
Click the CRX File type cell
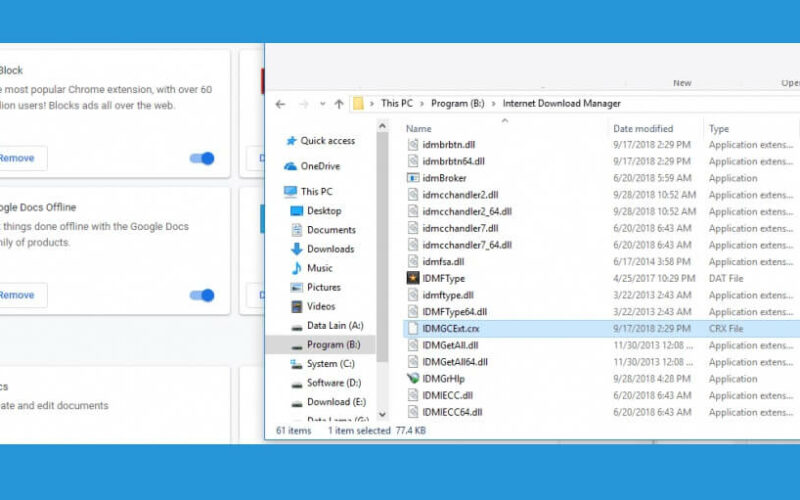[726, 329]
